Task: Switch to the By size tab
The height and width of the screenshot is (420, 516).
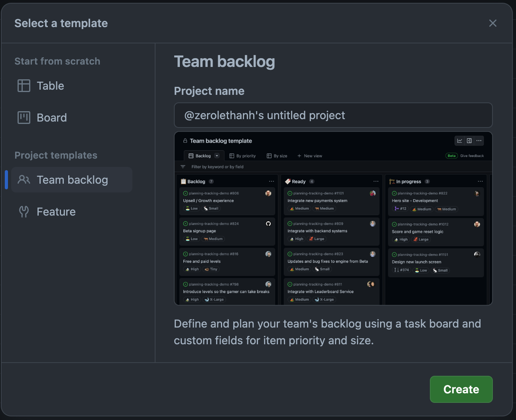Action: (277, 156)
